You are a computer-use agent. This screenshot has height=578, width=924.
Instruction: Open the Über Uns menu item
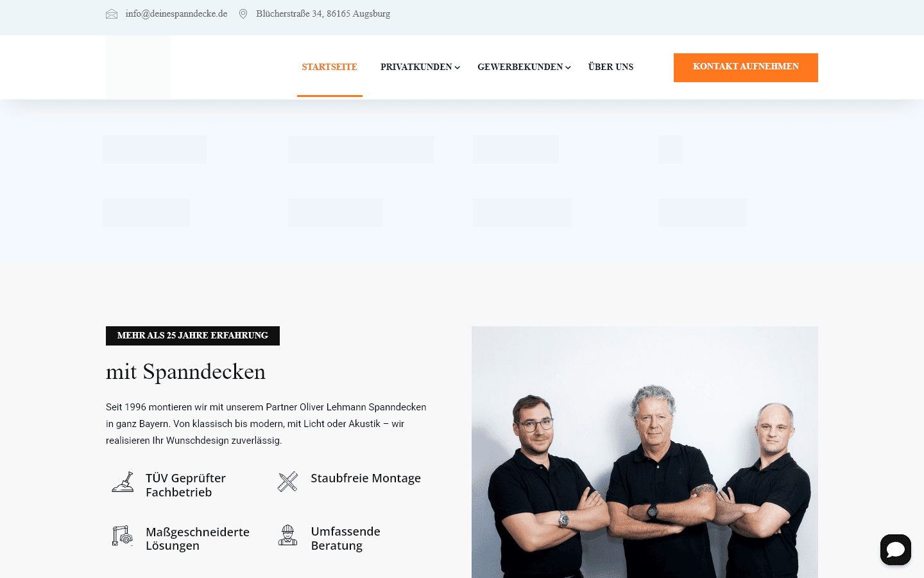[611, 67]
